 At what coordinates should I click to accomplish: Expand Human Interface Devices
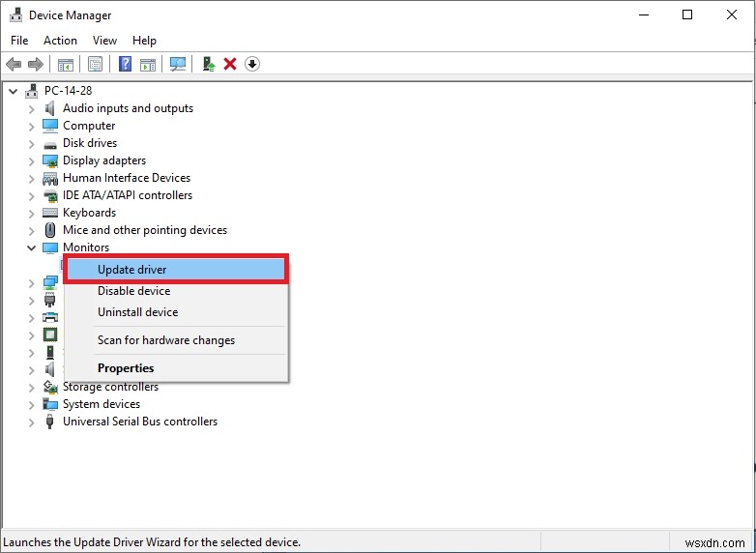coord(31,179)
